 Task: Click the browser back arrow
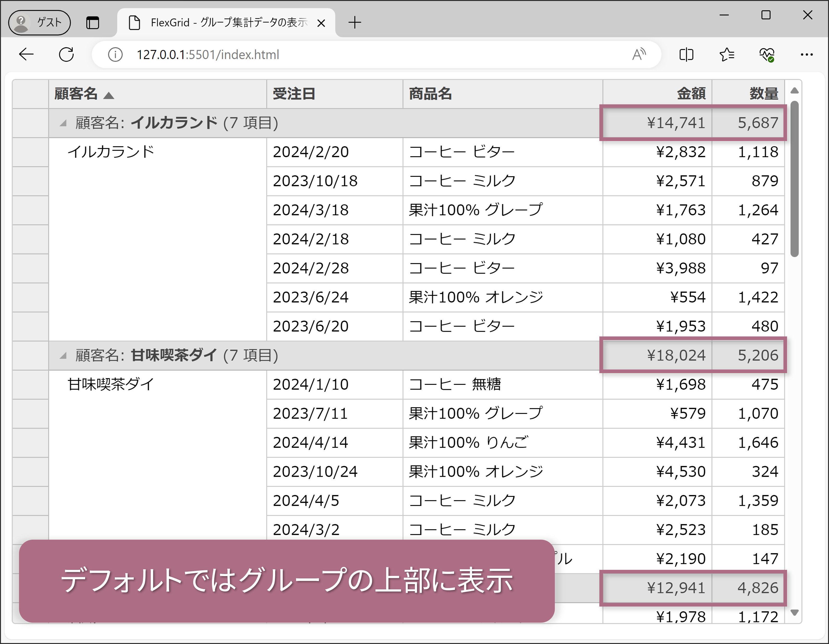tap(26, 55)
